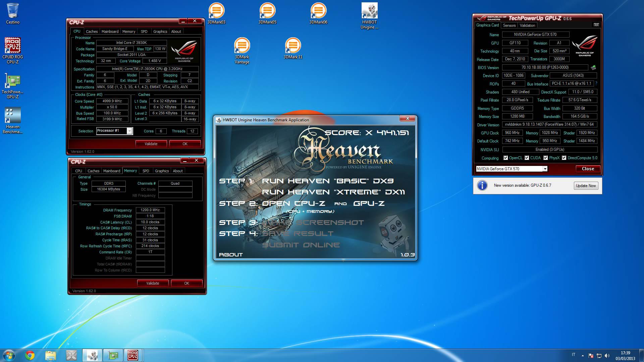Switch to About tab in bottom CPU-Z window
Screen dimensions: 644x362
(x=178, y=171)
